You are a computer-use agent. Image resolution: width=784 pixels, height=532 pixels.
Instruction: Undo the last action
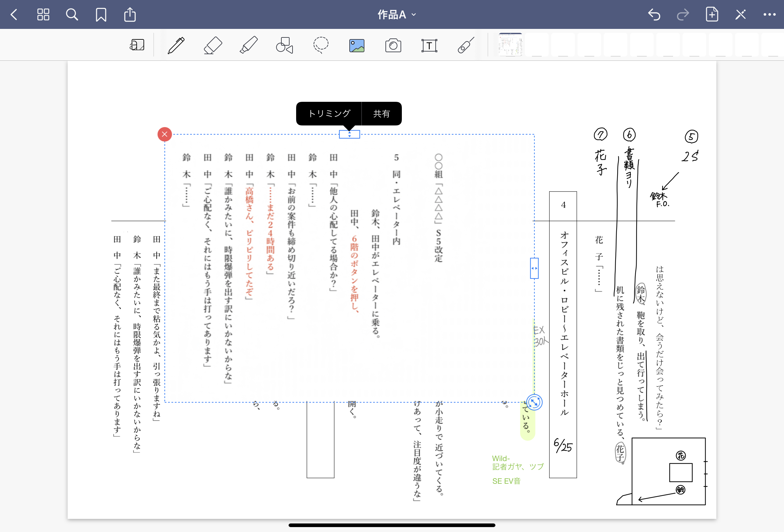pyautogui.click(x=654, y=14)
